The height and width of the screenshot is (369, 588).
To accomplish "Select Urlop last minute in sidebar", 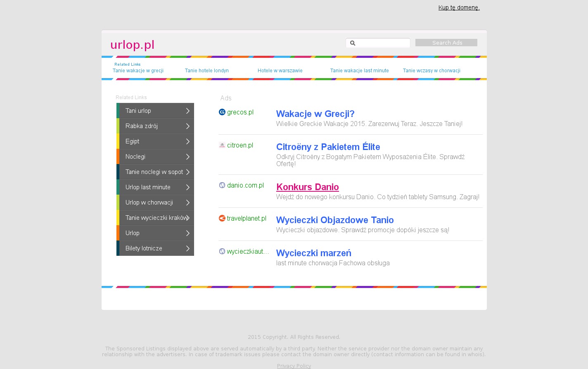I will [x=148, y=187].
